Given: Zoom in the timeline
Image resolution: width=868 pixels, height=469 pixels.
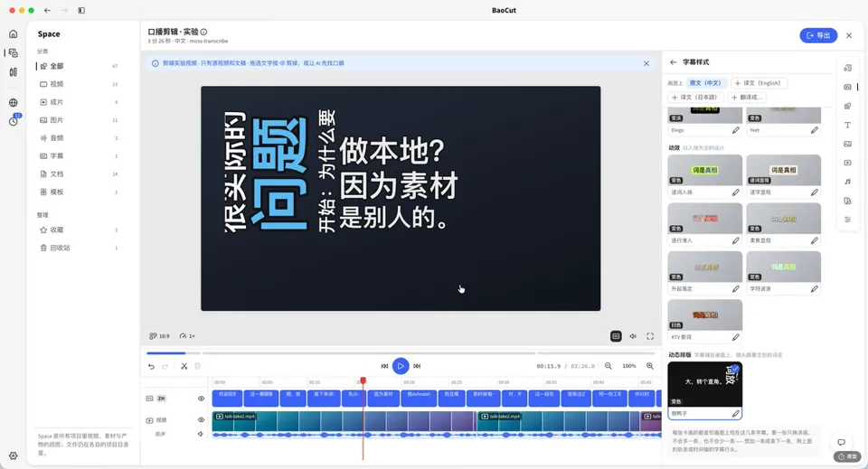Looking at the screenshot, I should click(650, 366).
